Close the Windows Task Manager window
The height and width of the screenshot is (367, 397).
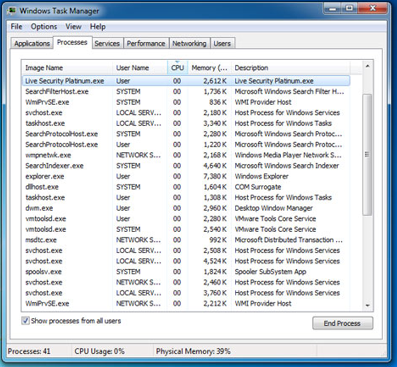coord(372,8)
